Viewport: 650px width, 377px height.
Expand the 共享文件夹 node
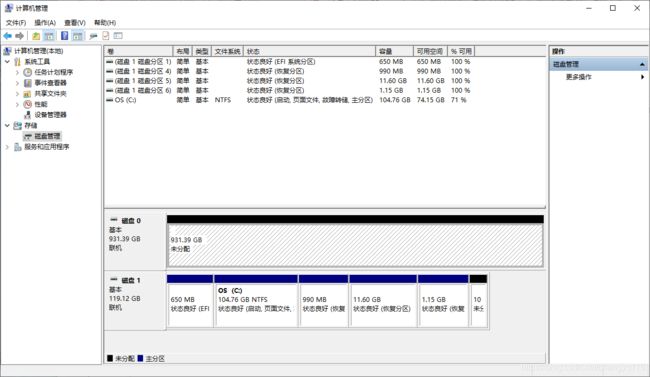(x=17, y=94)
